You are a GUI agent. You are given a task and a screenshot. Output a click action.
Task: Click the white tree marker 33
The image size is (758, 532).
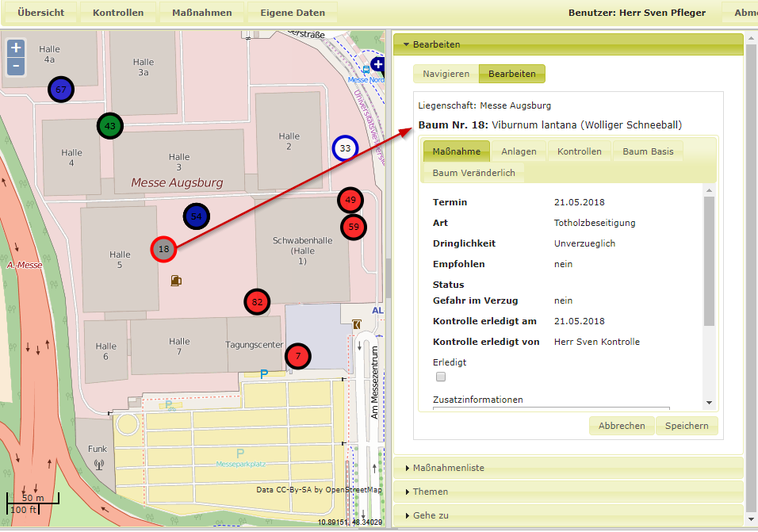coord(345,148)
